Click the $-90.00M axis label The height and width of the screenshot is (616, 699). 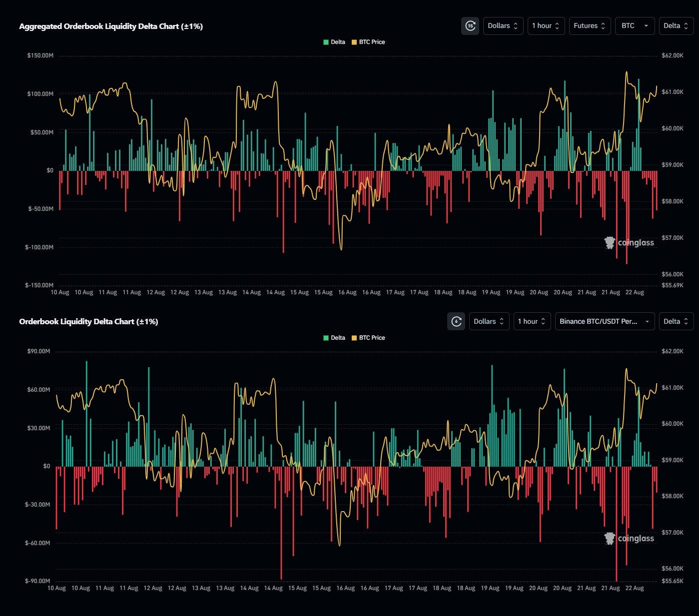pyautogui.click(x=37, y=581)
